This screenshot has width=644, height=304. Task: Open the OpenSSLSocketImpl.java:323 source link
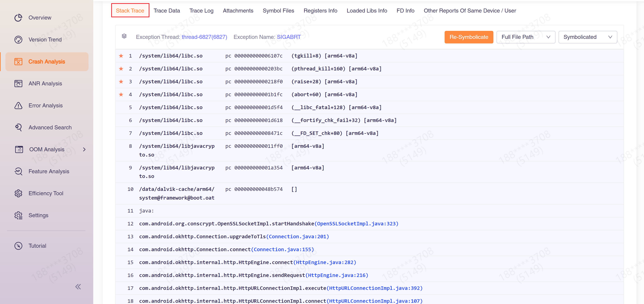(356, 224)
